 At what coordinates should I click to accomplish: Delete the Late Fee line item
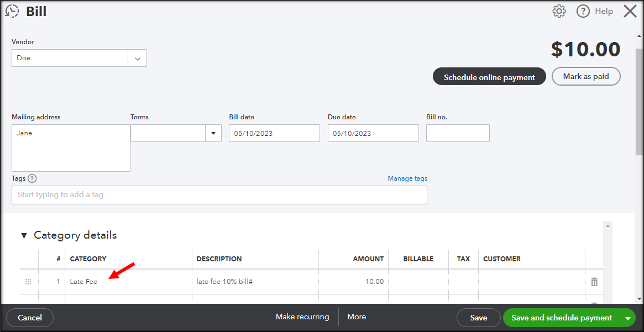point(594,282)
